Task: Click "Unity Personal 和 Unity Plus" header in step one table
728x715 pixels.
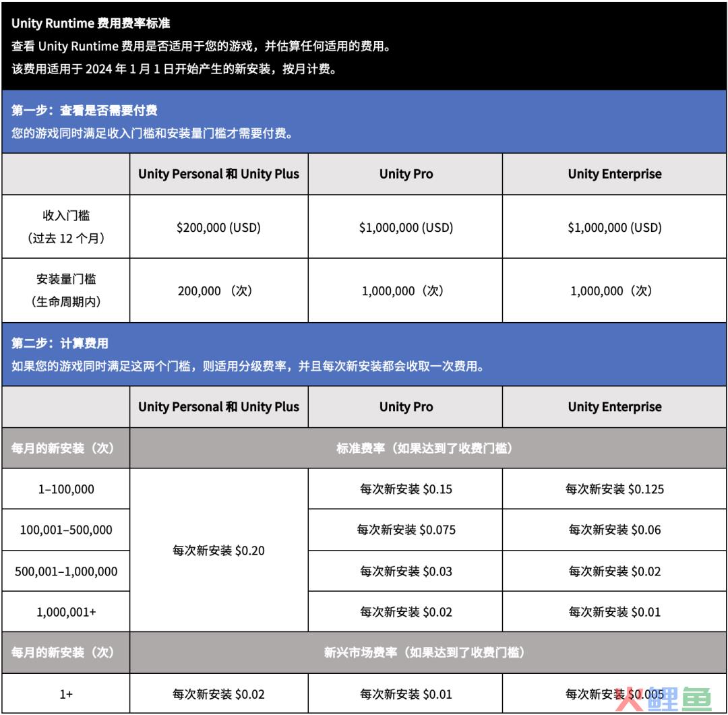Action: [x=218, y=174]
